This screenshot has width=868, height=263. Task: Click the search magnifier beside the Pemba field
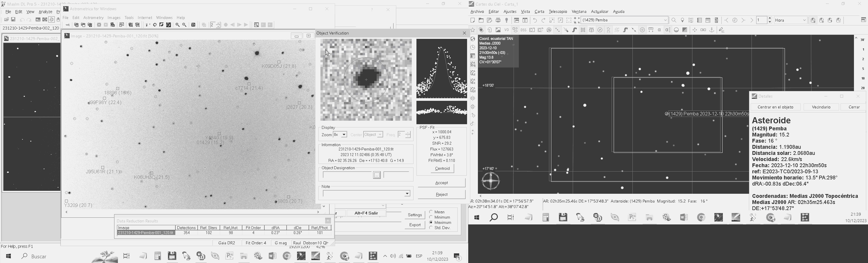click(x=674, y=20)
